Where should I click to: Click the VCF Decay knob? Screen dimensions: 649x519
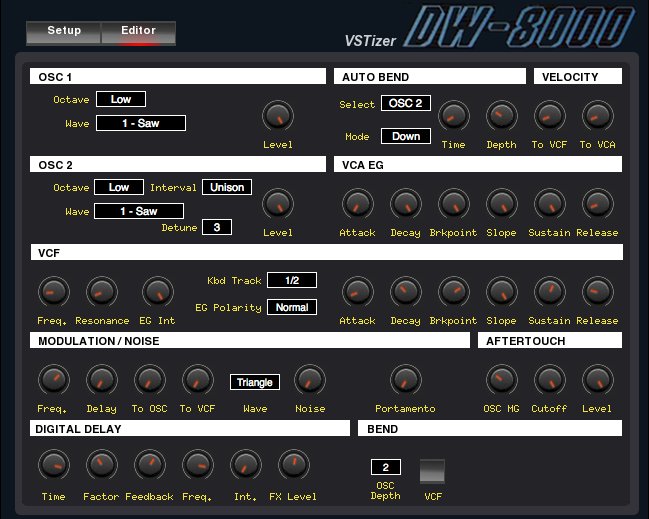click(406, 292)
